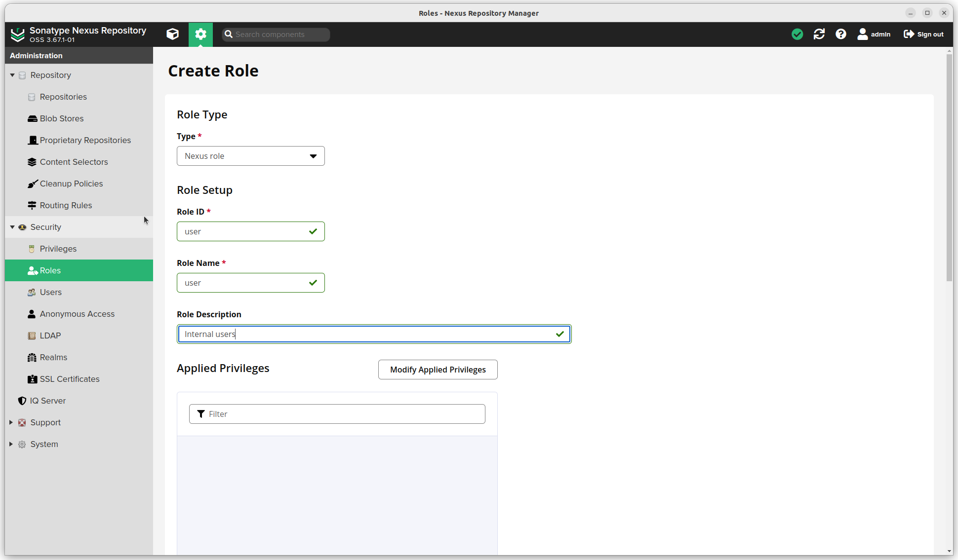Click the Privileges menu item in sidebar
Image resolution: width=958 pixels, height=560 pixels.
58,248
